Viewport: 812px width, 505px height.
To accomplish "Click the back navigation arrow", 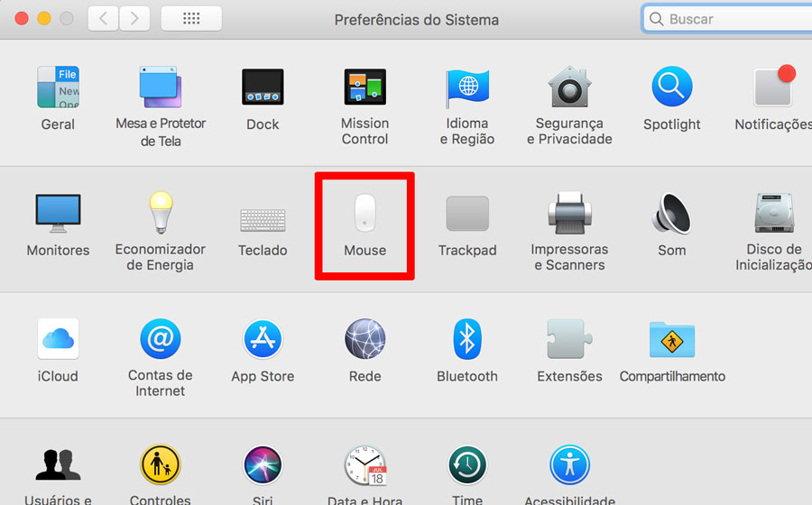I will 103,18.
